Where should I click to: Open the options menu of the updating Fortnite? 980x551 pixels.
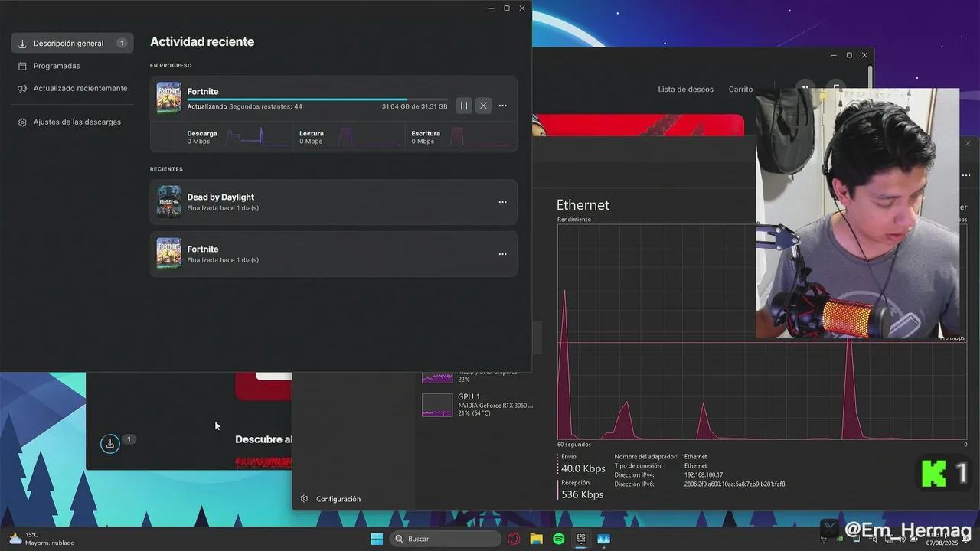point(502,106)
